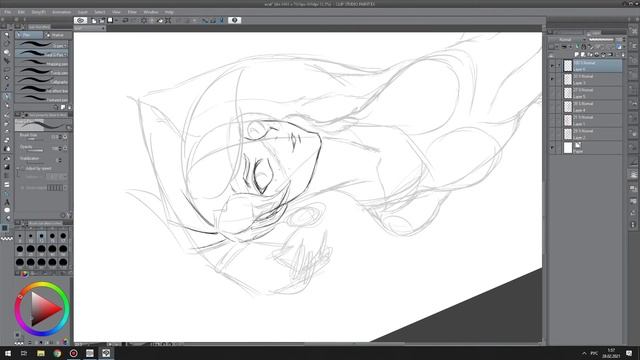Screen dimensions: 640x360
Task: Click the Brush Size slider
Action: tap(35, 140)
